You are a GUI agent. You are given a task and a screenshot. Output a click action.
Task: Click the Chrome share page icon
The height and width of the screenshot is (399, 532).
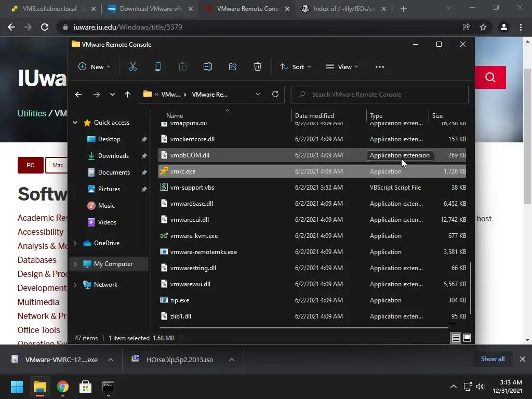tap(466, 27)
